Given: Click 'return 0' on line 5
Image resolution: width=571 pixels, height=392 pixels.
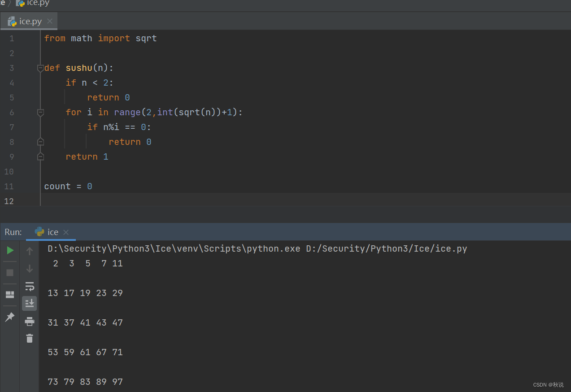Looking at the screenshot, I should point(109,98).
